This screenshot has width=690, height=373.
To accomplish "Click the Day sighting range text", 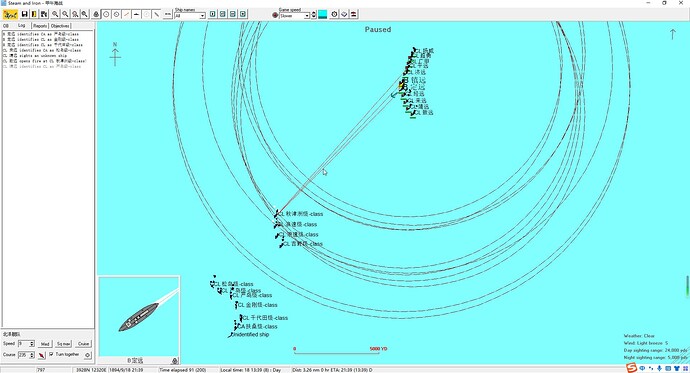I will click(655, 351).
